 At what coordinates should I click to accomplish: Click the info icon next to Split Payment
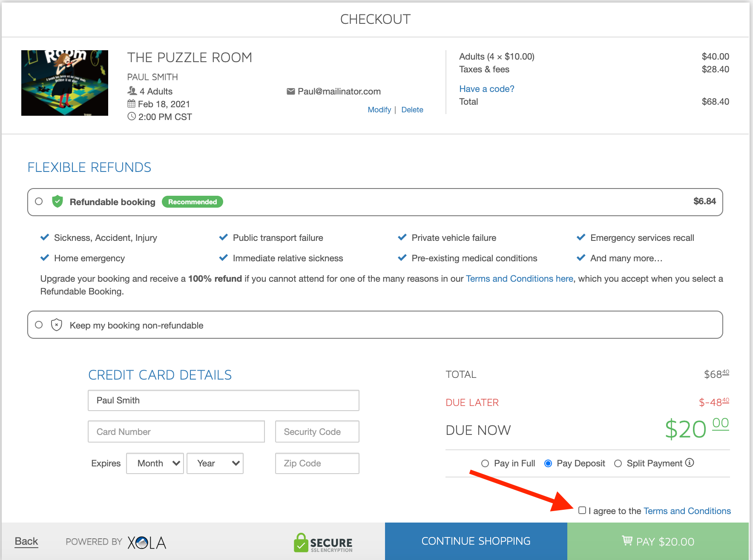pyautogui.click(x=690, y=463)
